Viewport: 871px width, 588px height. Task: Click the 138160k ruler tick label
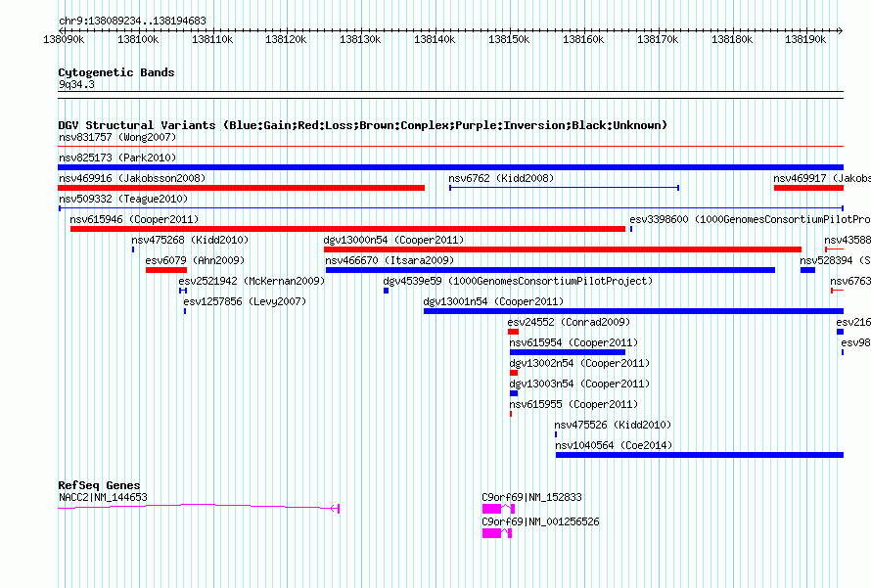click(583, 39)
